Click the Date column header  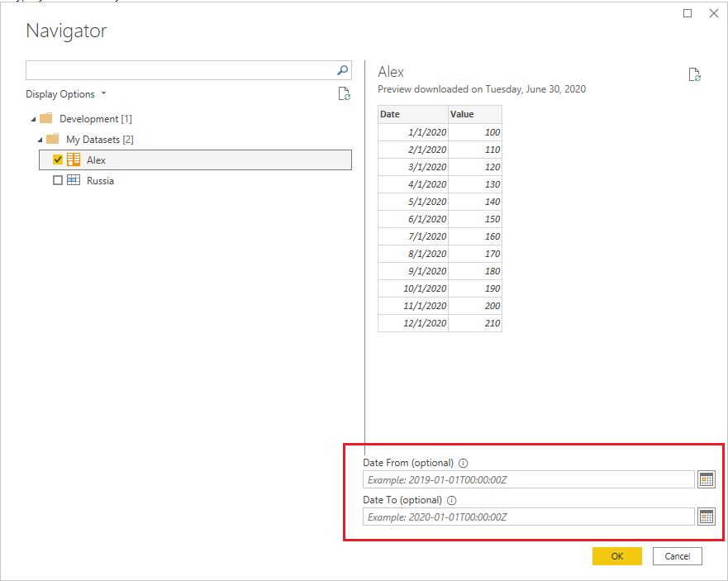point(413,114)
